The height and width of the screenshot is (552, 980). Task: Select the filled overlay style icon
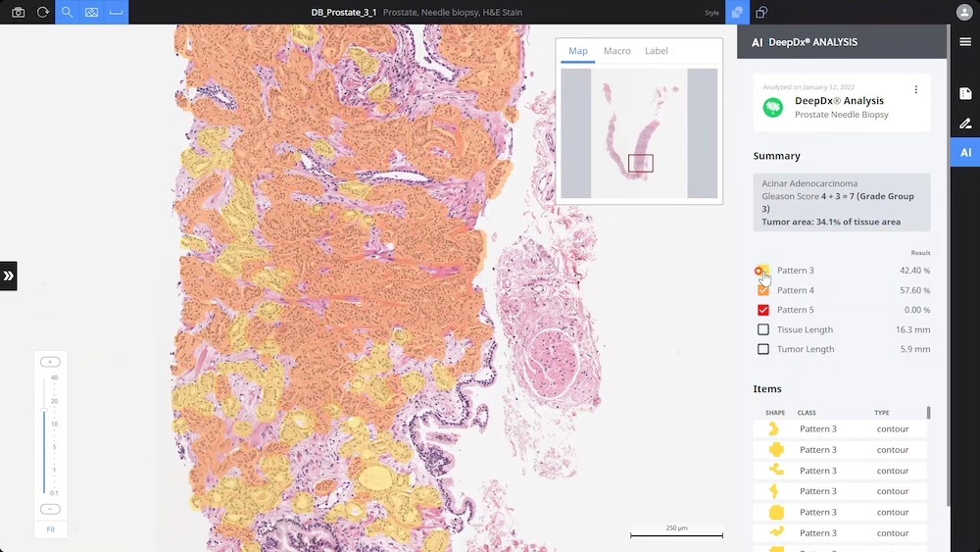click(736, 13)
